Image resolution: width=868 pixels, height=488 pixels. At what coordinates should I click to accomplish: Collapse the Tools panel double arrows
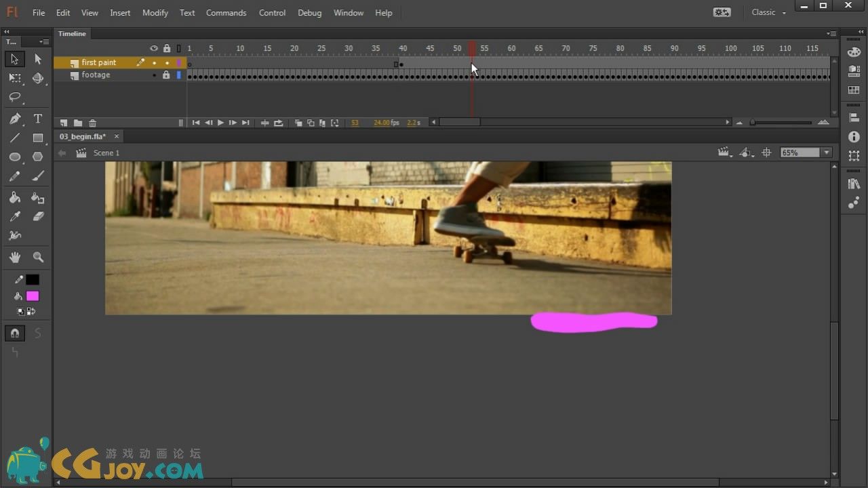[6, 32]
